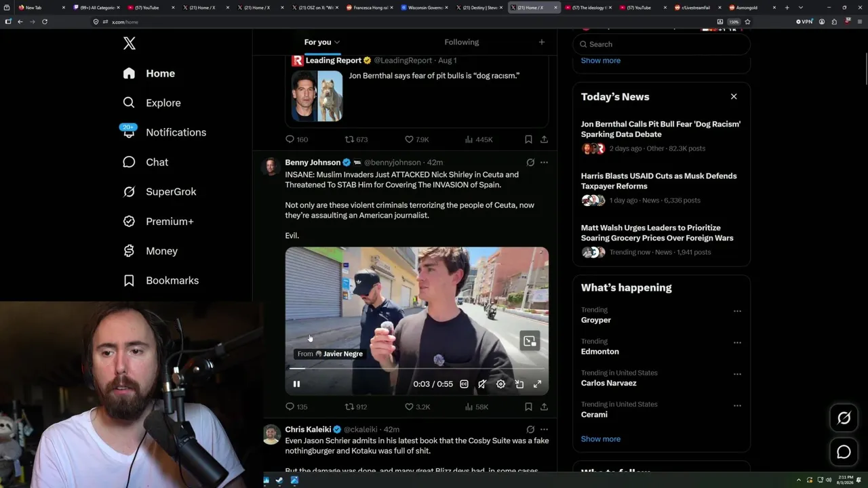Open Chris Kaleiki's profile avatar
The width and height of the screenshot is (868, 488).
coord(271,434)
